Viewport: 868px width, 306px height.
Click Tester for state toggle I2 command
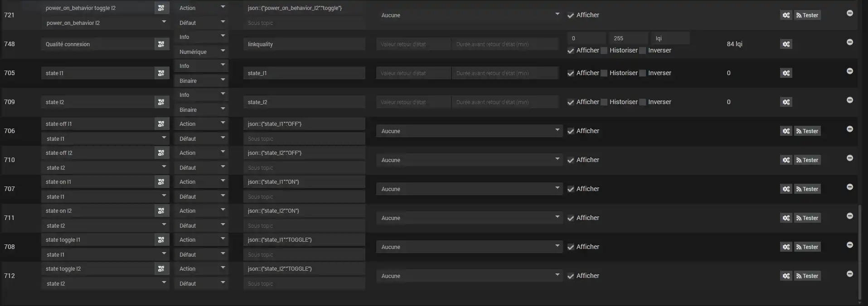[807, 276]
